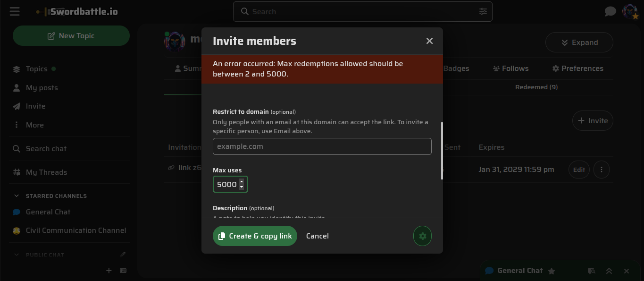Expand the user profile header
The width and height of the screenshot is (644, 281).
click(x=579, y=43)
